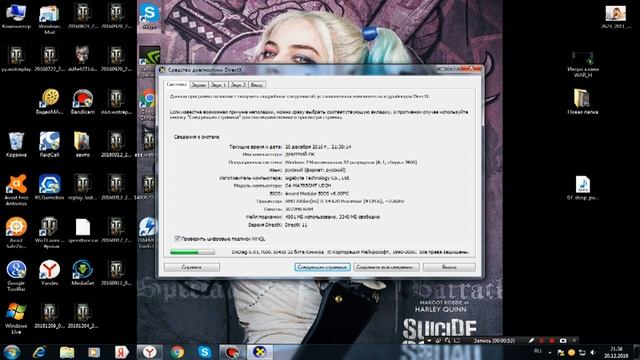Click the taskbar clock showing 20.12.2016
Screen dimensions: 640x360
[x=616, y=352]
